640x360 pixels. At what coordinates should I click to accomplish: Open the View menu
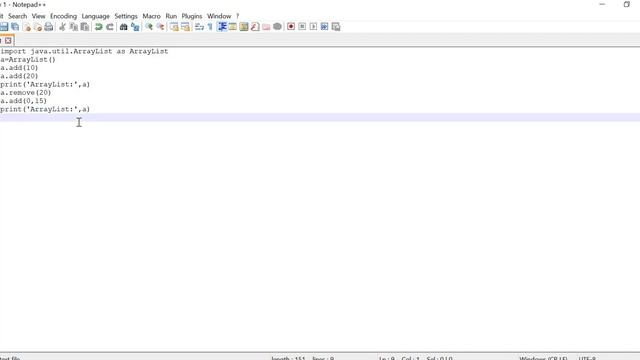[38, 16]
